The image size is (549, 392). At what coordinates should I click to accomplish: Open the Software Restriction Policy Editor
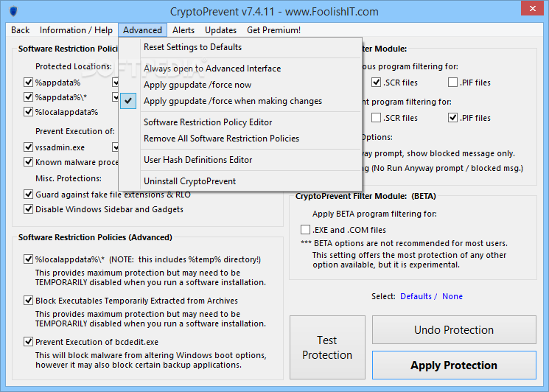pos(240,122)
